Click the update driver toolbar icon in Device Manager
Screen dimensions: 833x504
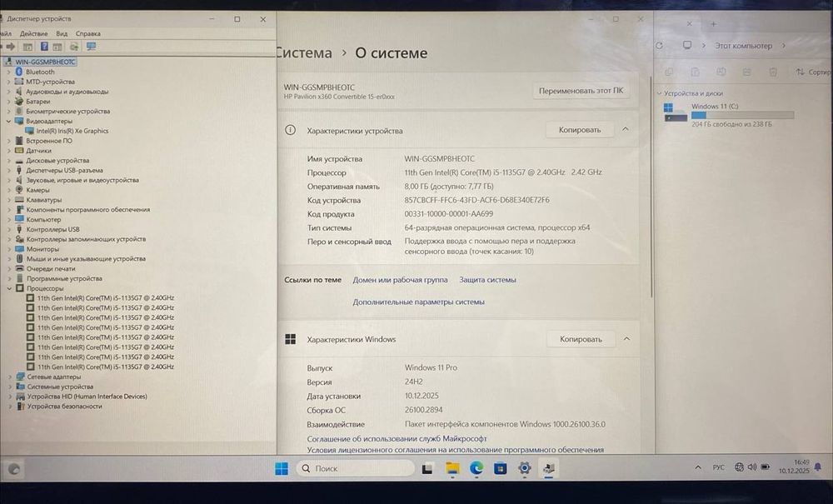(x=74, y=47)
